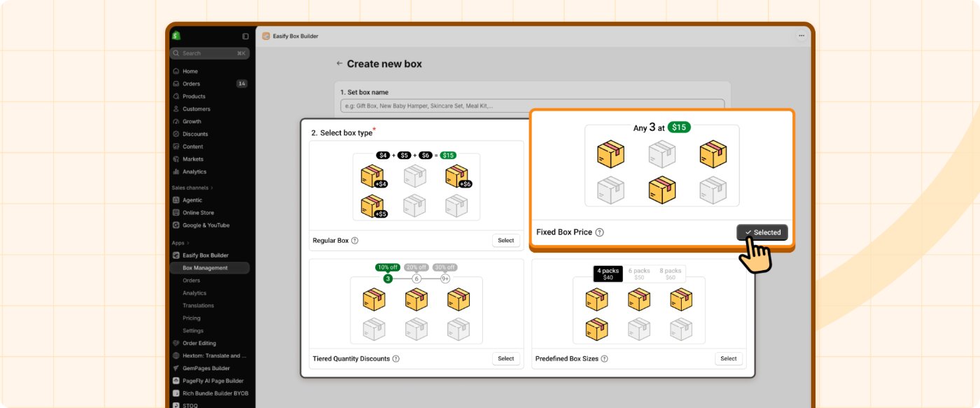Click the PageFly AI Page Builder icon
This screenshot has width=980, height=408.
[176, 381]
